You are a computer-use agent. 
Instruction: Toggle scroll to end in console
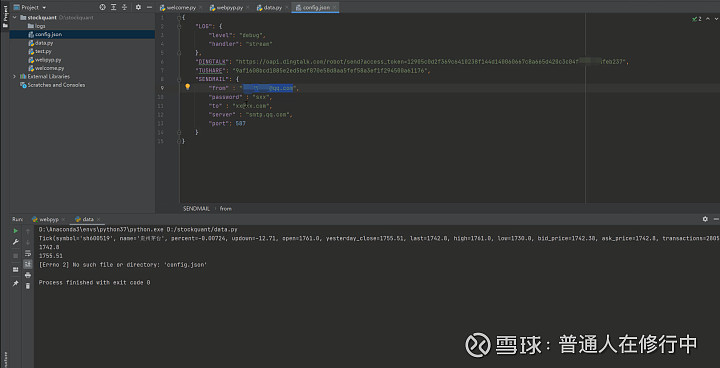point(28,264)
